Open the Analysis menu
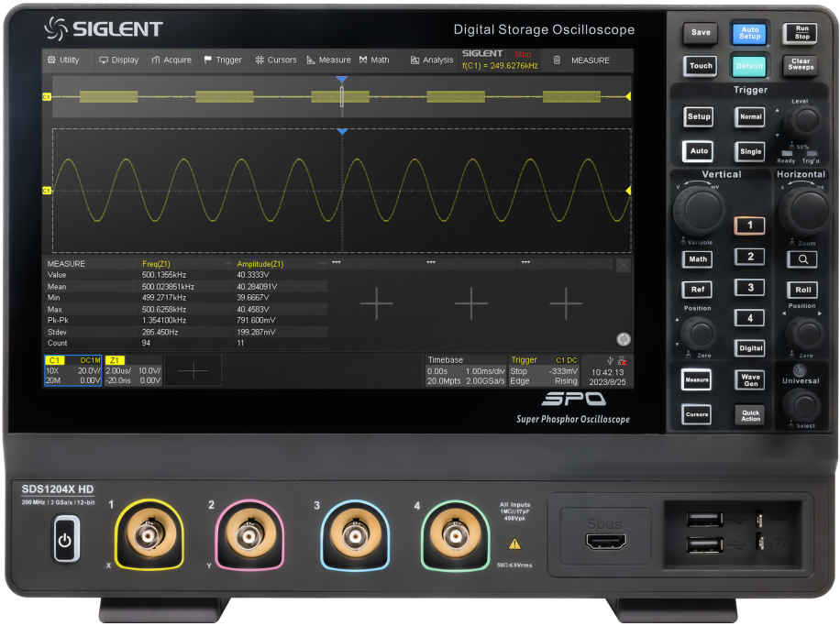The image size is (840, 626). pyautogui.click(x=432, y=60)
